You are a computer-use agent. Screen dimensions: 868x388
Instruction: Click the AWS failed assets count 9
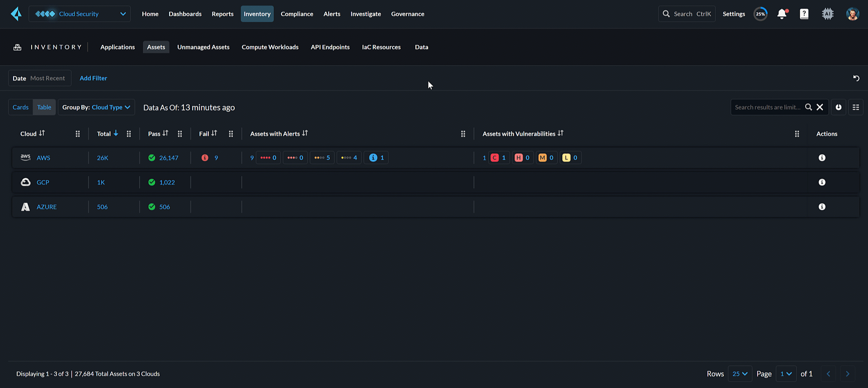216,158
